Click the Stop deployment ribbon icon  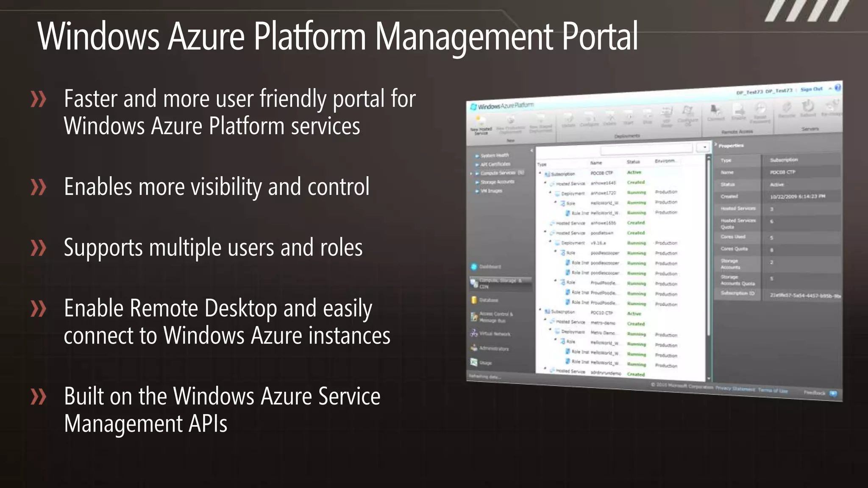pos(647,114)
